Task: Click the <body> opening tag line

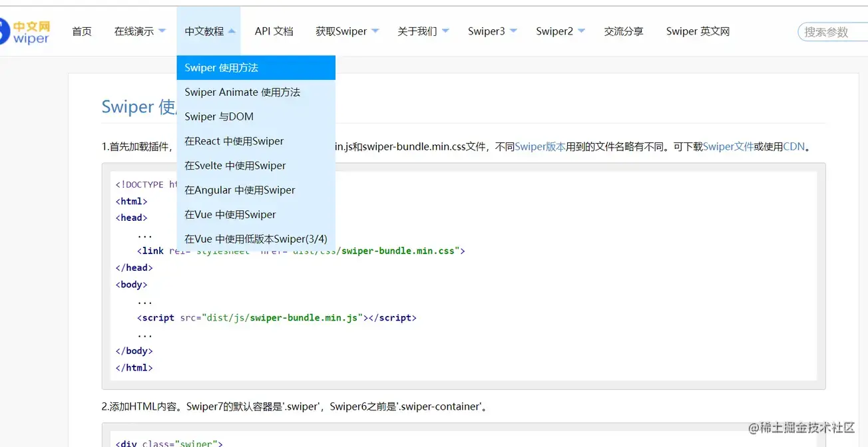Action: [x=131, y=284]
